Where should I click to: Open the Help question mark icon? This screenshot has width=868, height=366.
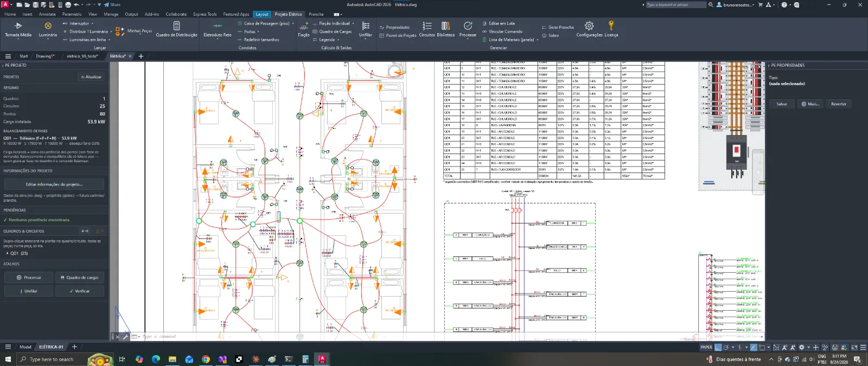[784, 4]
